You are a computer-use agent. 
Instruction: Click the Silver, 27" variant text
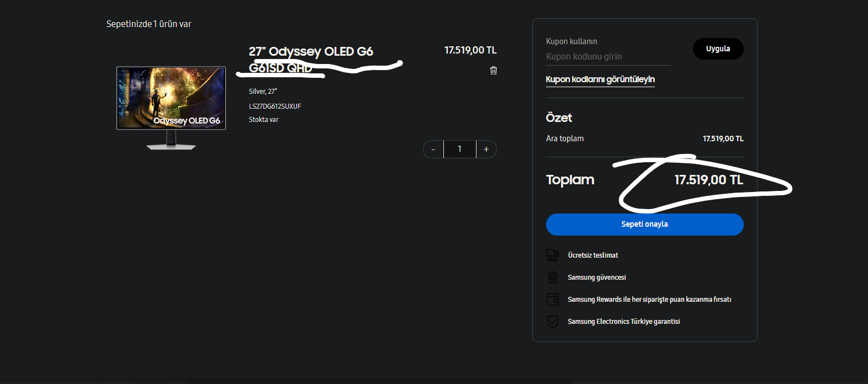tap(263, 92)
